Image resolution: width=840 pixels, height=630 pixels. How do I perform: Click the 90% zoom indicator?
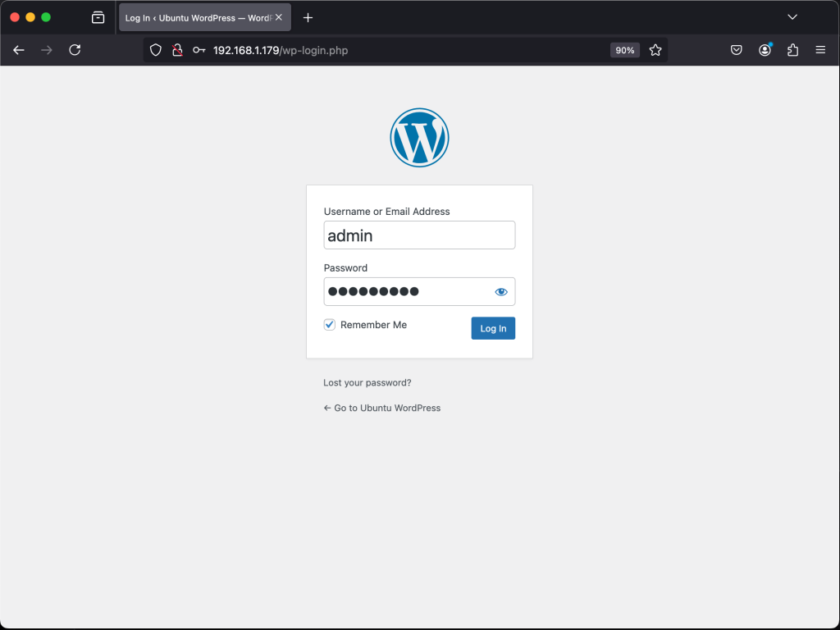coord(624,50)
